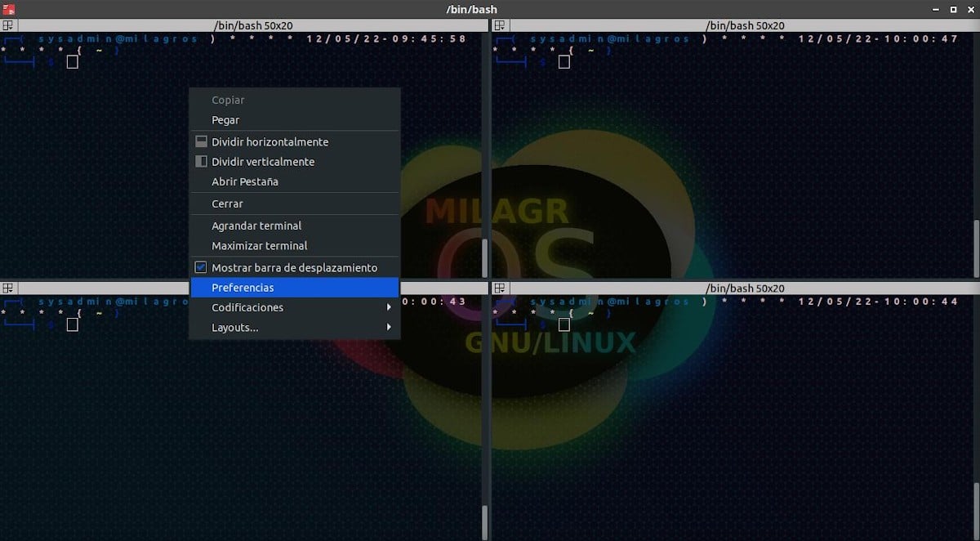Choose Pegar from context menu

pyautogui.click(x=295, y=120)
